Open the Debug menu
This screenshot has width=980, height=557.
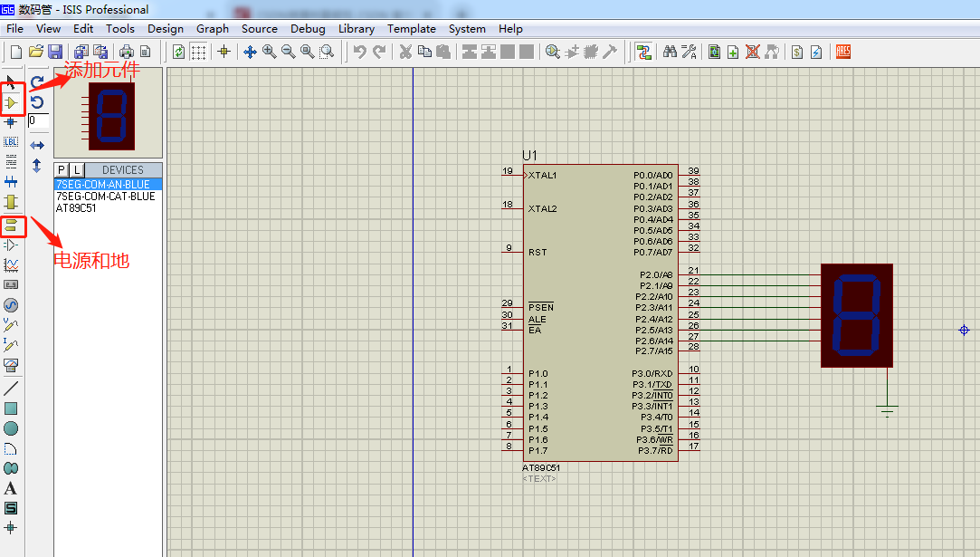click(308, 29)
